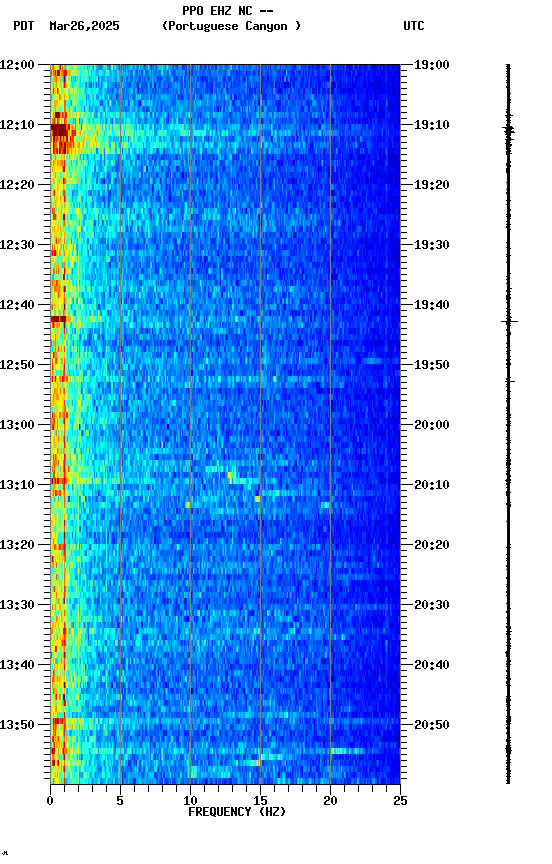This screenshot has height=864, width=552.
Task: Click the 19:40 UTC time label
Action: 432,305
